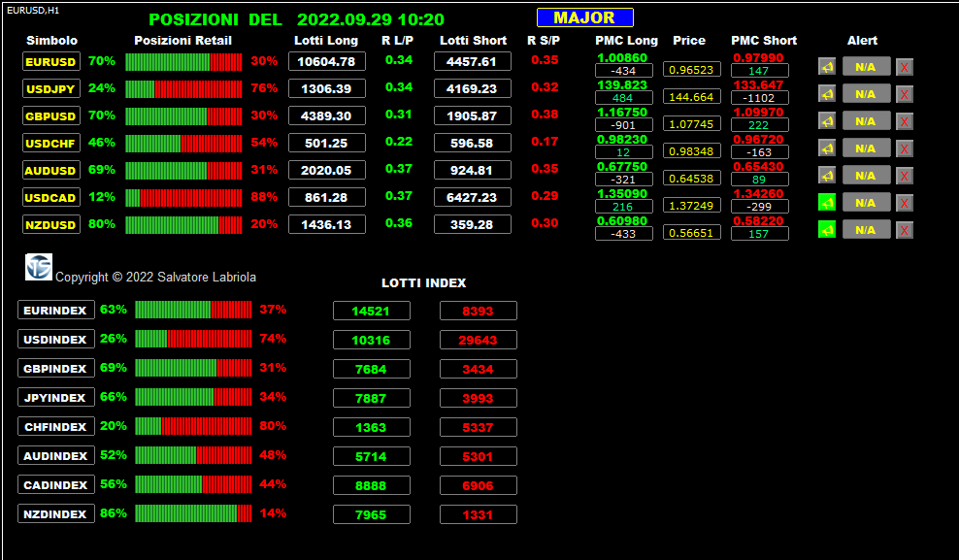Toggle the AUDUSD alert megaphone icon

tap(827, 176)
